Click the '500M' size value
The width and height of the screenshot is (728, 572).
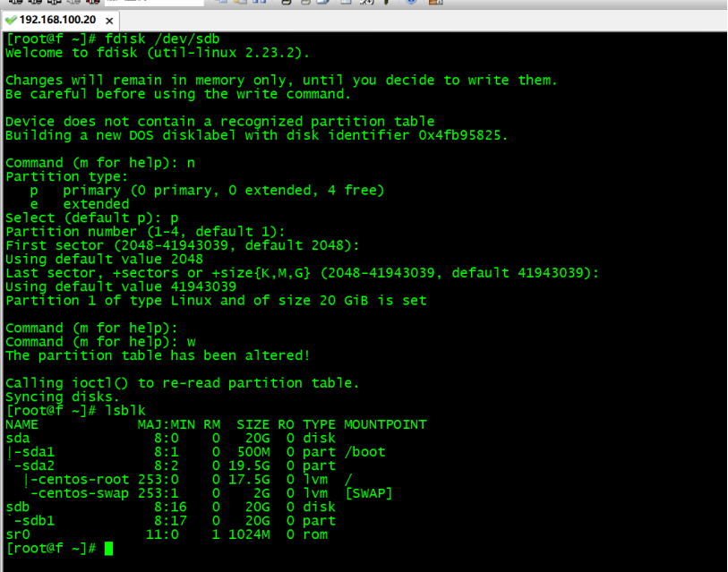[253, 452]
